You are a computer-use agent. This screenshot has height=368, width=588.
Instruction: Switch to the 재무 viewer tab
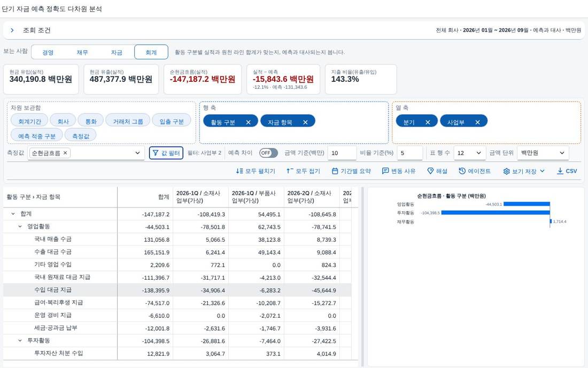tap(82, 52)
